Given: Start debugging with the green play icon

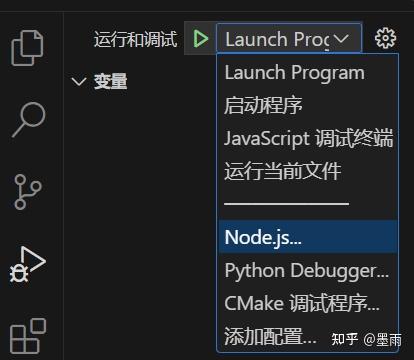Looking at the screenshot, I should click(201, 39).
